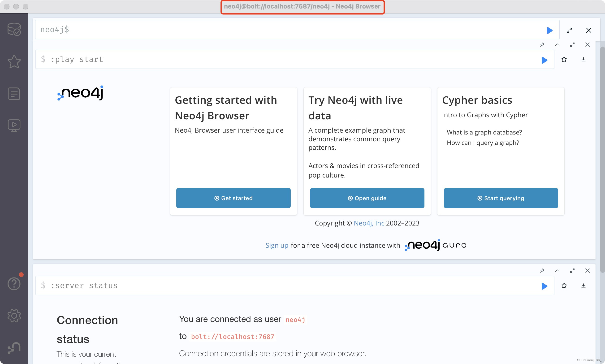Collapse the :play start frame
Image resolution: width=605 pixels, height=364 pixels.
click(x=557, y=45)
